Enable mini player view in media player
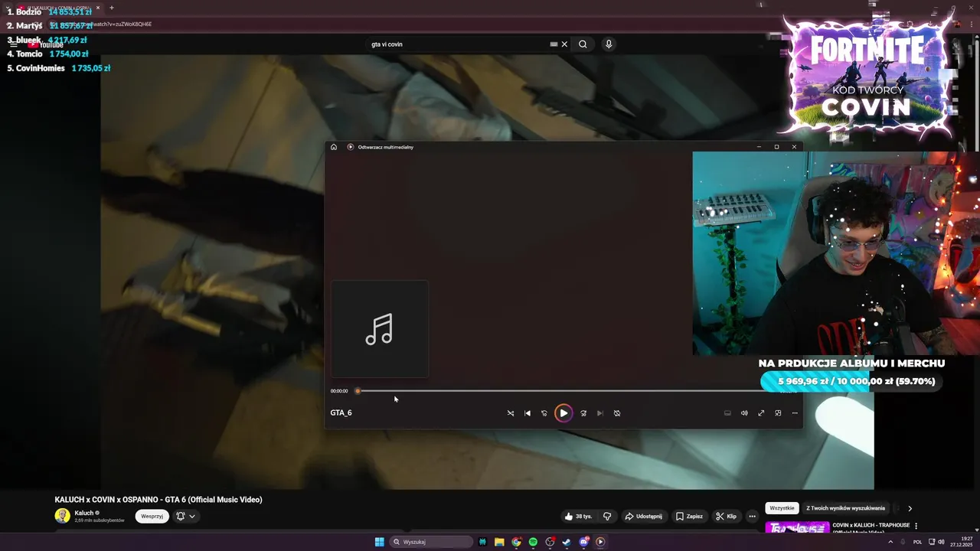Image resolution: width=980 pixels, height=551 pixels. [x=778, y=413]
